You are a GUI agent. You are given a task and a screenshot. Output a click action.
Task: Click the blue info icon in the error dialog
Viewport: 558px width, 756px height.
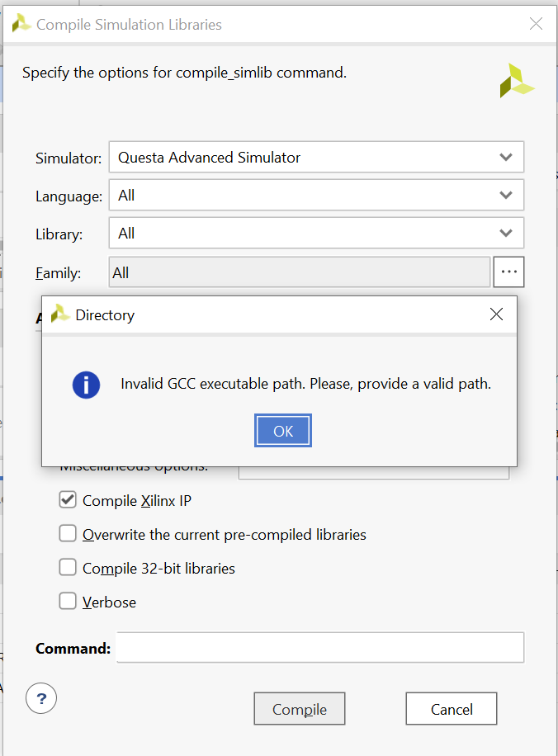point(86,385)
